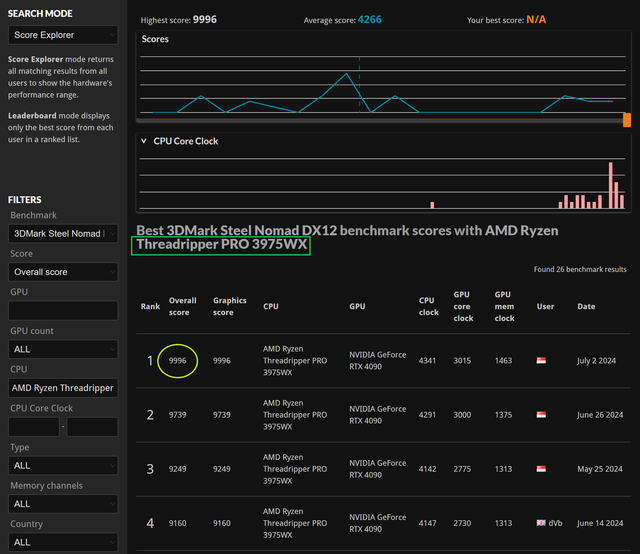Open user dVb profile link
Viewport: 640px width, 554px height.
point(555,523)
